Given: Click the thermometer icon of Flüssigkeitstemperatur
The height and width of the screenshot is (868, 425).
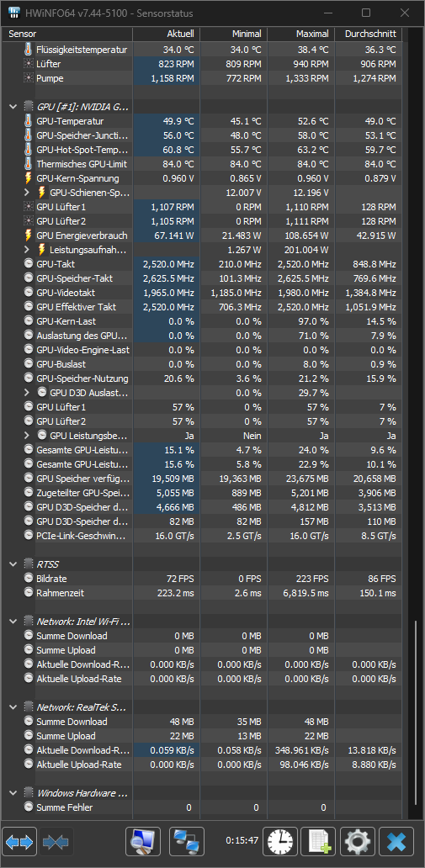Looking at the screenshot, I should (x=29, y=50).
